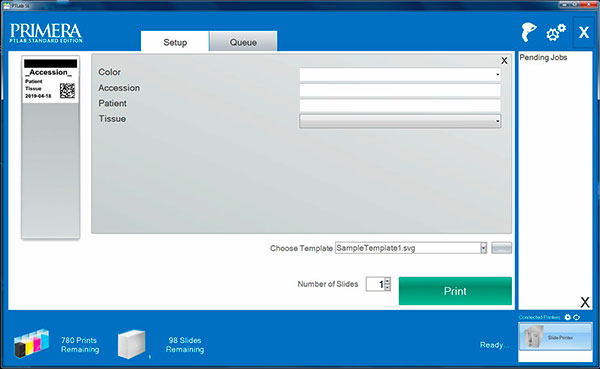Click the slide label preview thumbnail
Screen dimensions: 600x369
(x=51, y=147)
